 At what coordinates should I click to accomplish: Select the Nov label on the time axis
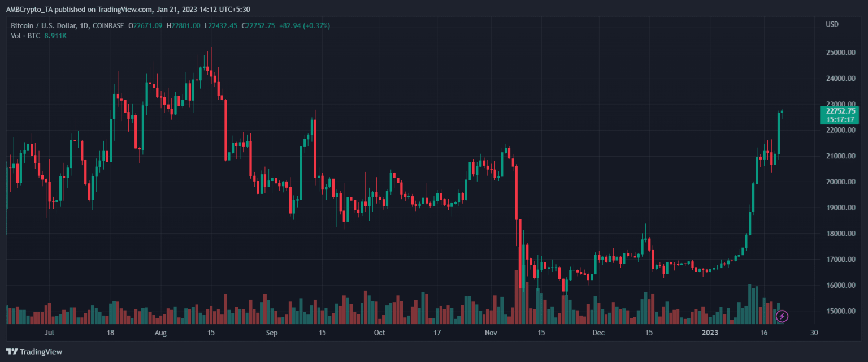tap(491, 333)
